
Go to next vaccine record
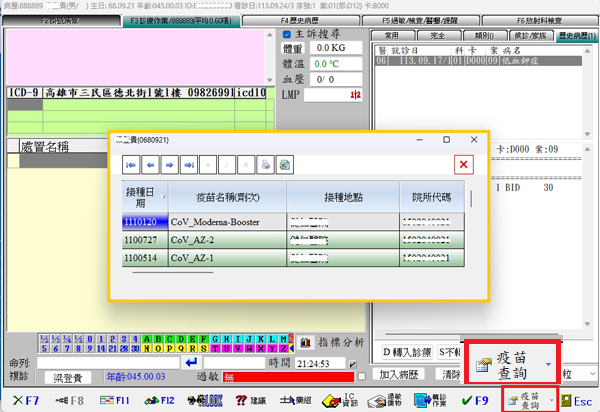pos(170,164)
